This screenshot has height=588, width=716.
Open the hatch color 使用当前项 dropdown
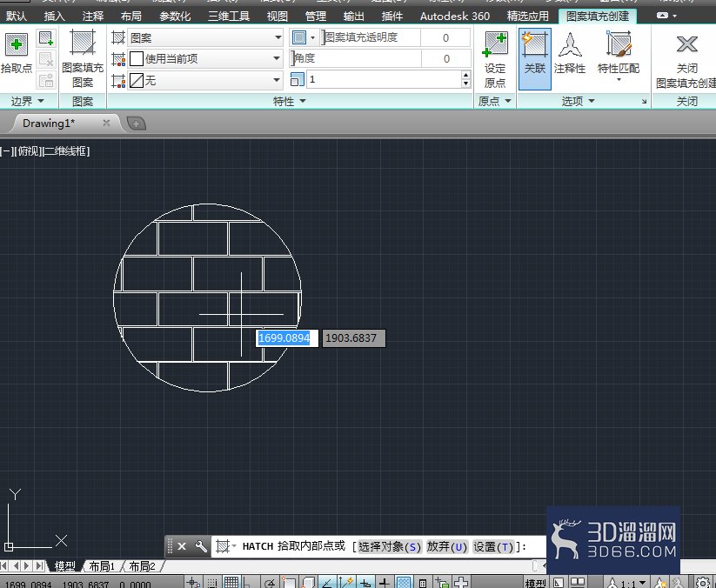click(x=205, y=58)
